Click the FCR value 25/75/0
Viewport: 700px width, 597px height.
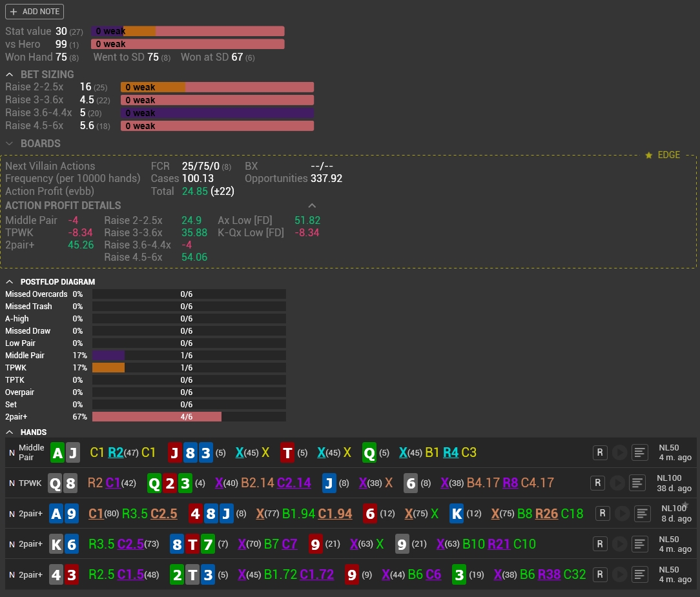pos(200,166)
